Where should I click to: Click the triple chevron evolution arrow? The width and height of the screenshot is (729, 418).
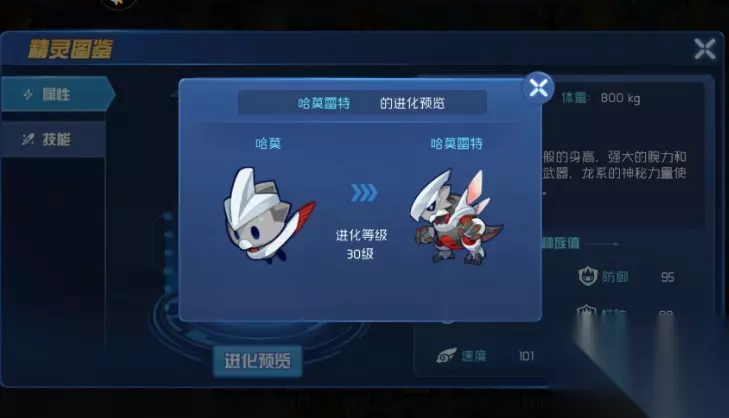click(x=364, y=192)
